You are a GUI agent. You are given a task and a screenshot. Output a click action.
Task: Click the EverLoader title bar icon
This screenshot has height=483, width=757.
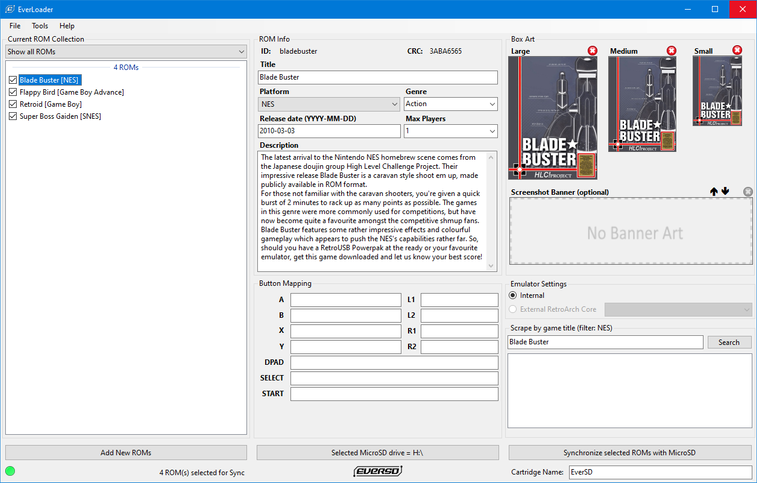coord(10,9)
